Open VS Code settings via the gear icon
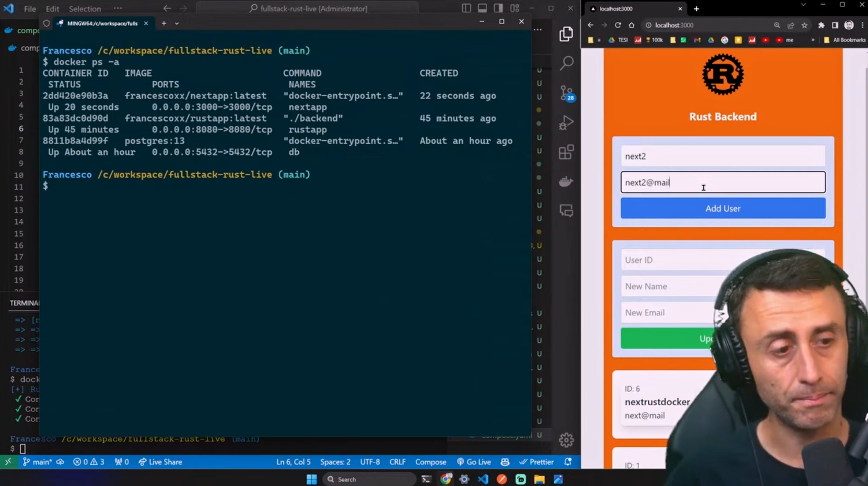The width and height of the screenshot is (868, 486). pyautogui.click(x=566, y=440)
